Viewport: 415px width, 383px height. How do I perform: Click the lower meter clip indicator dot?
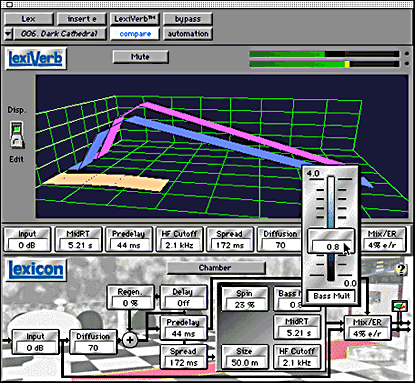407,63
